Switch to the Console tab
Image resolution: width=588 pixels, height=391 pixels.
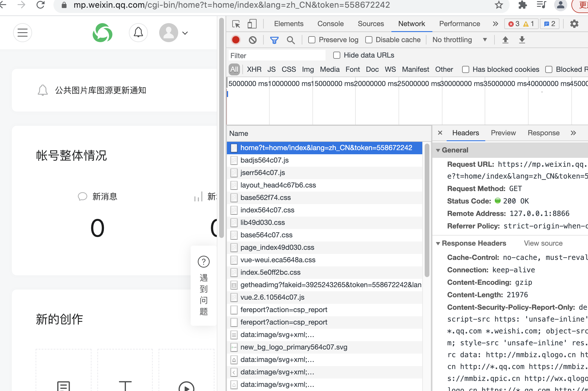330,24
